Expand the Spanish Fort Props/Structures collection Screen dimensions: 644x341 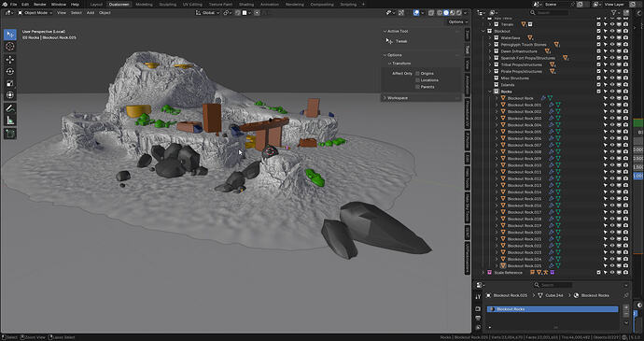point(490,58)
